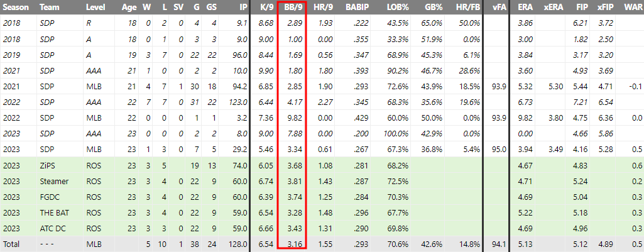Click the ATC DC projection row
This screenshot has width=644, height=252.
coord(322,228)
